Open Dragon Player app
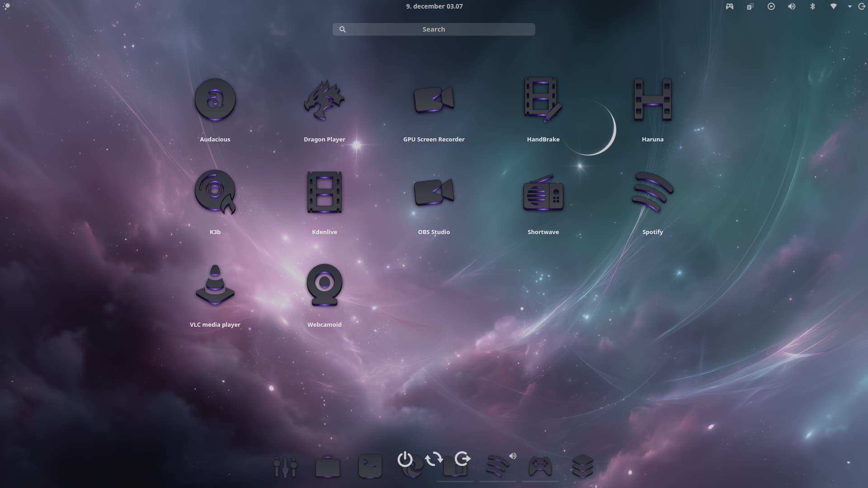This screenshot has width=868, height=488. pos(324,100)
